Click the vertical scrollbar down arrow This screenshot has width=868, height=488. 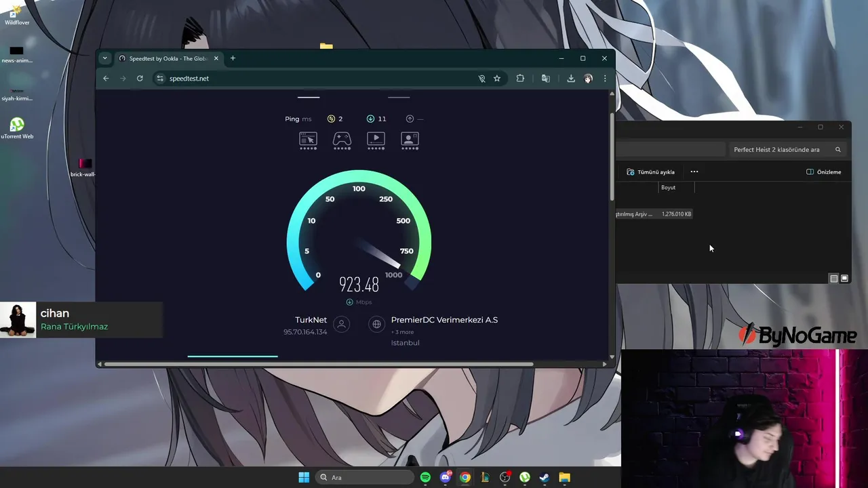point(612,357)
